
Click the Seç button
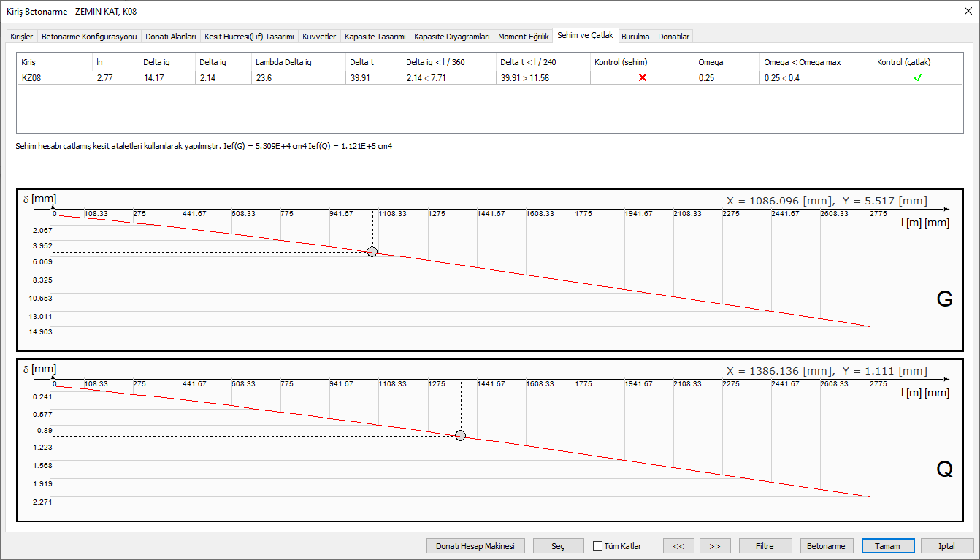coord(558,546)
